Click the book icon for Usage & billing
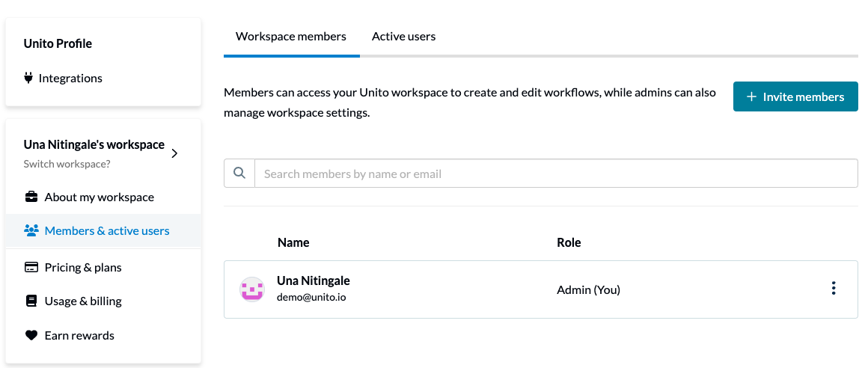868x368 pixels. [31, 301]
